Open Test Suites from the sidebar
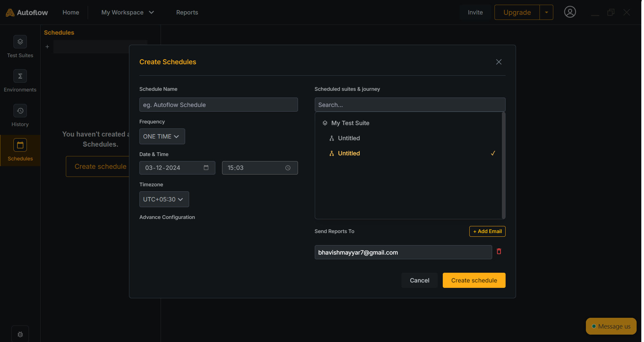Image resolution: width=644 pixels, height=342 pixels. tap(20, 42)
